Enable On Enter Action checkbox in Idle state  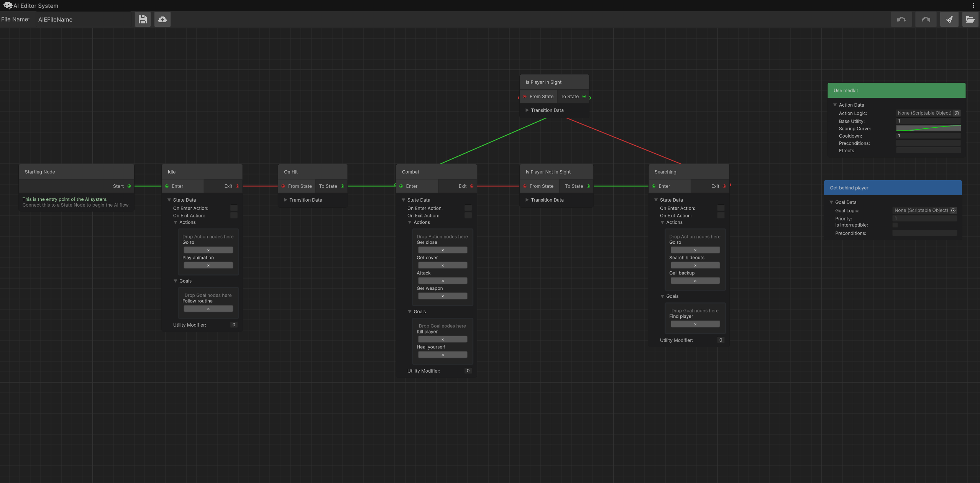[x=233, y=208]
